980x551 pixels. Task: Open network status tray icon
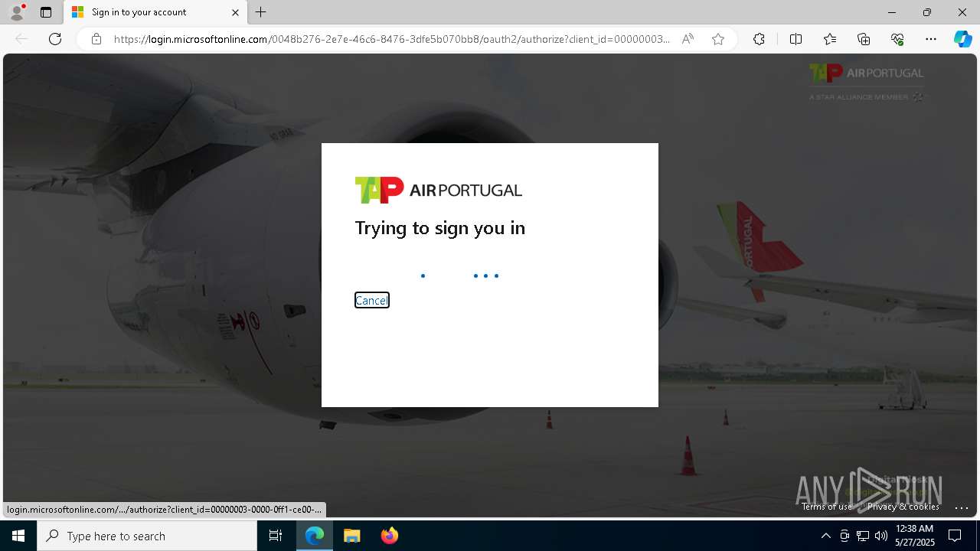point(863,536)
